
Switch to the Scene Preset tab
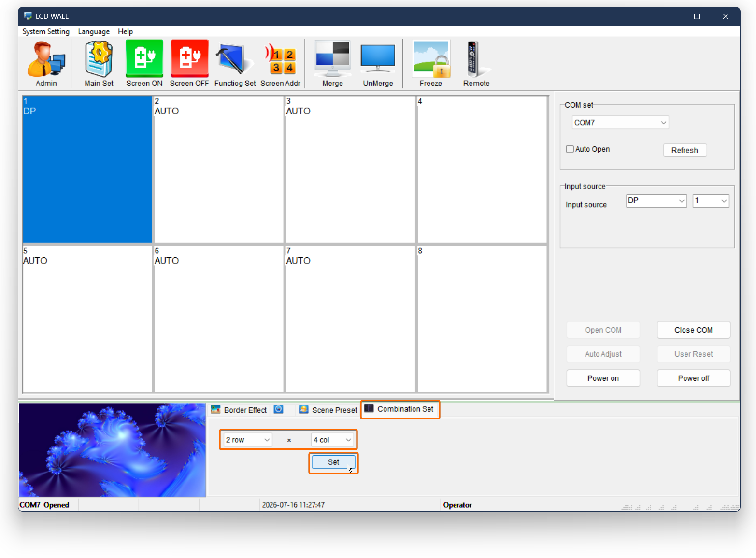tap(328, 410)
